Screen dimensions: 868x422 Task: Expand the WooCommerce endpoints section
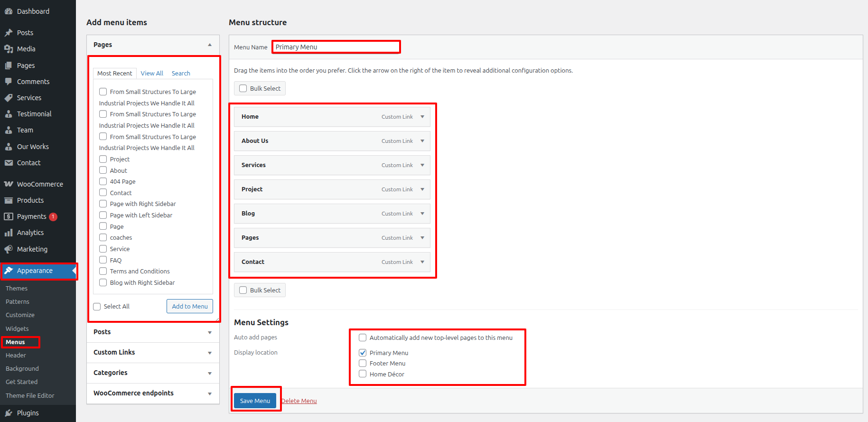point(209,394)
